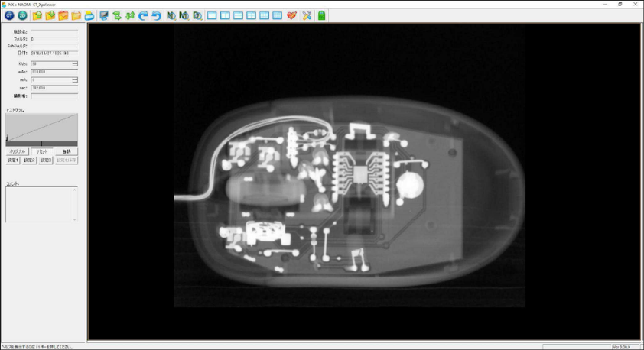The height and width of the screenshot is (350, 644).
Task: Click the blue CT mode icon
Action: click(x=9, y=15)
